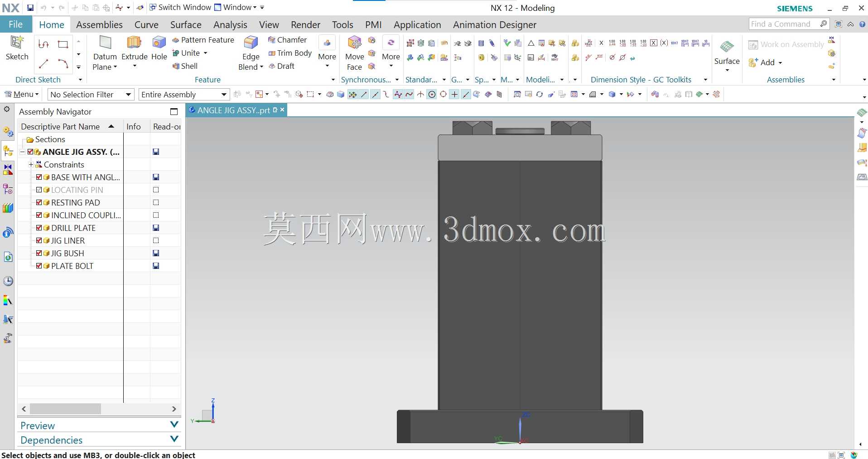Open the Add component dropdown arrow

[x=780, y=63]
